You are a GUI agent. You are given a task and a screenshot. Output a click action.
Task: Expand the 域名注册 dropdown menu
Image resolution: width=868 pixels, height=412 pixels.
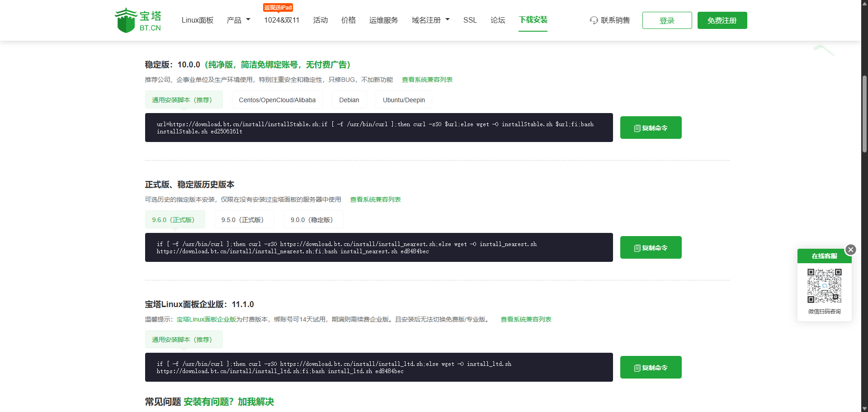pyautogui.click(x=430, y=20)
